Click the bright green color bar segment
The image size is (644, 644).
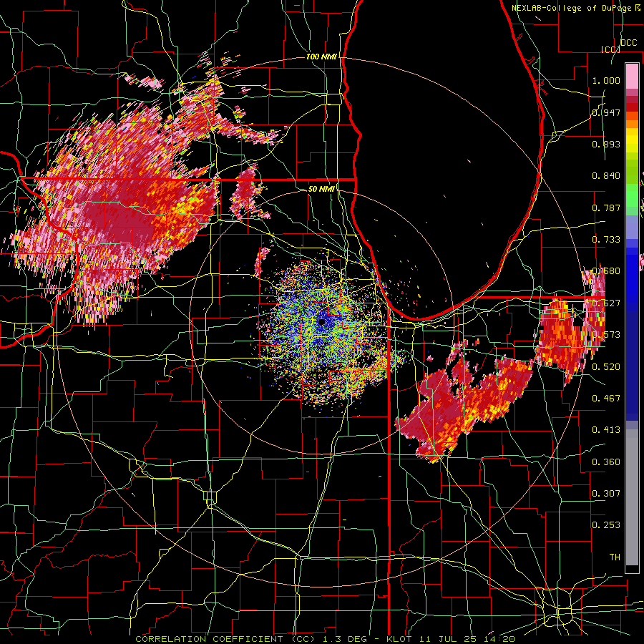(632, 195)
